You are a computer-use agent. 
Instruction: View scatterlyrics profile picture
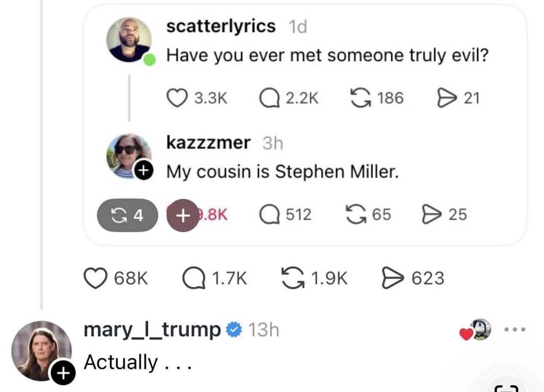pos(129,40)
